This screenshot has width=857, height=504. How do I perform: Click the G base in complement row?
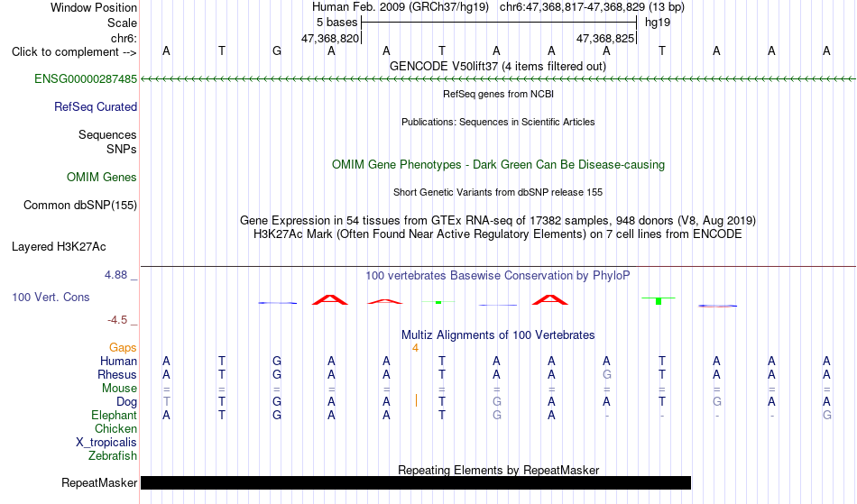[277, 50]
